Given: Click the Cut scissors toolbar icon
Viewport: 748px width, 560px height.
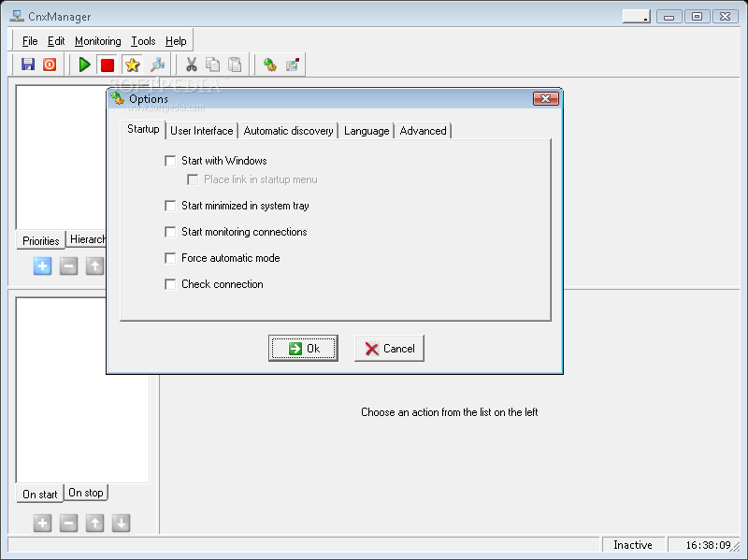Looking at the screenshot, I should (x=192, y=65).
